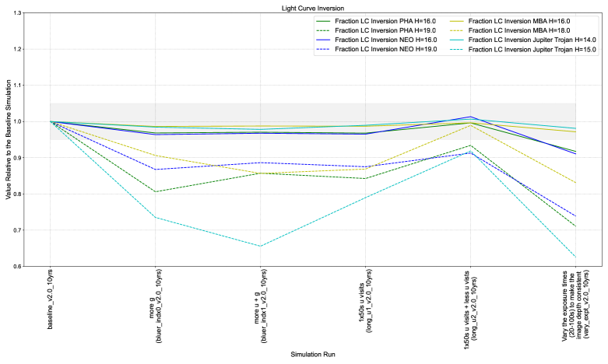Click the x-axis label 'baseline_v2.0_10yrs'
The width and height of the screenshot is (608, 364).
coord(50,299)
